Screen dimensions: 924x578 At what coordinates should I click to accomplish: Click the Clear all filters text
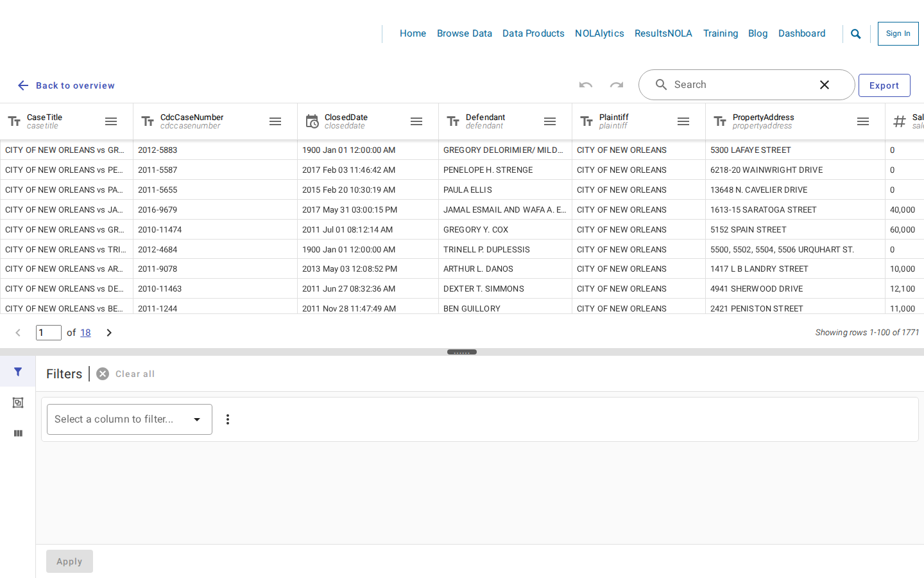(135, 374)
